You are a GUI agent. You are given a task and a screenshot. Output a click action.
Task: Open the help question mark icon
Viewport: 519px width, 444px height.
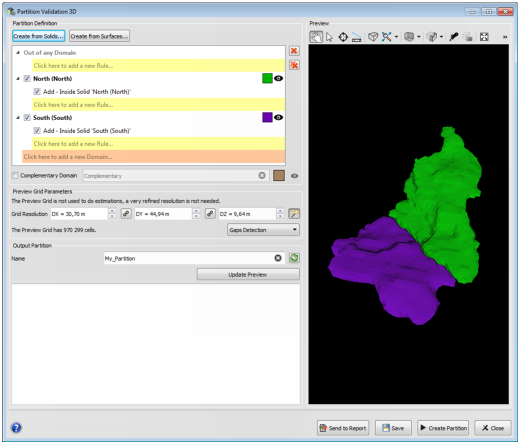point(16,428)
